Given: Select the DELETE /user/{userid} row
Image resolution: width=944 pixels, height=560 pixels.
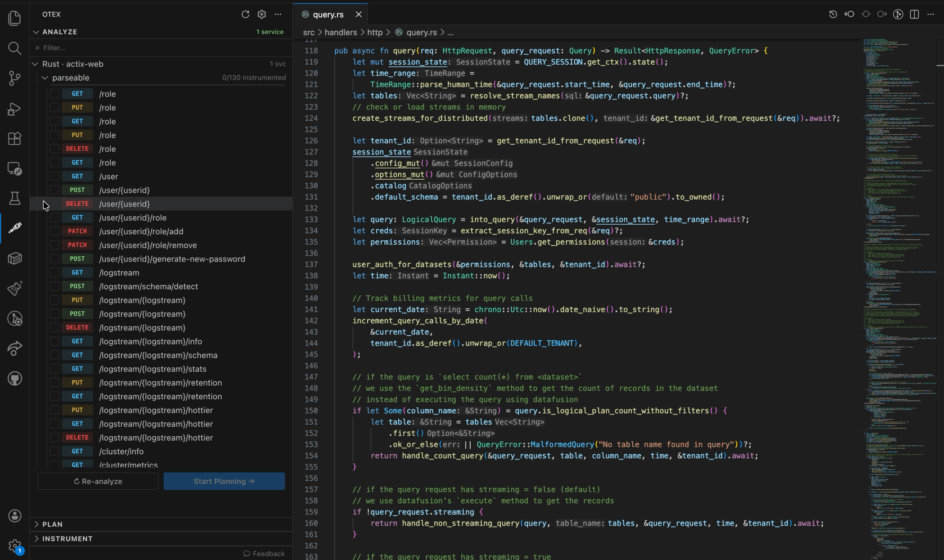Looking at the screenshot, I should [161, 204].
